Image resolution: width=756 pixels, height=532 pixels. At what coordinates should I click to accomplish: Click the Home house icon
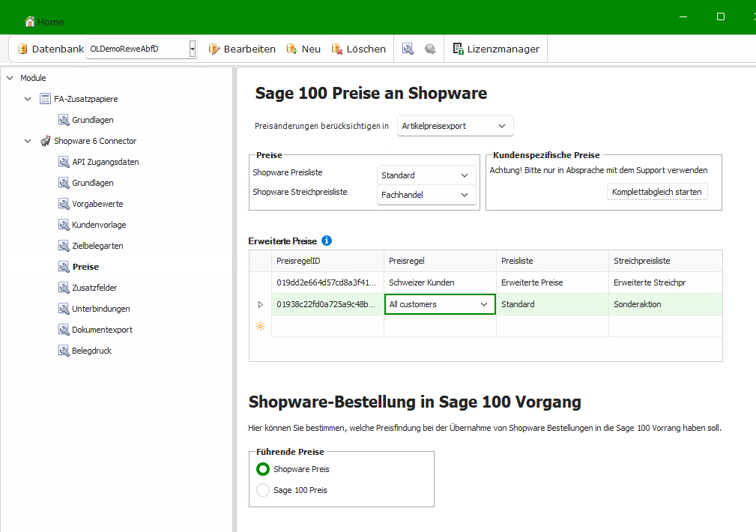pos(30,21)
